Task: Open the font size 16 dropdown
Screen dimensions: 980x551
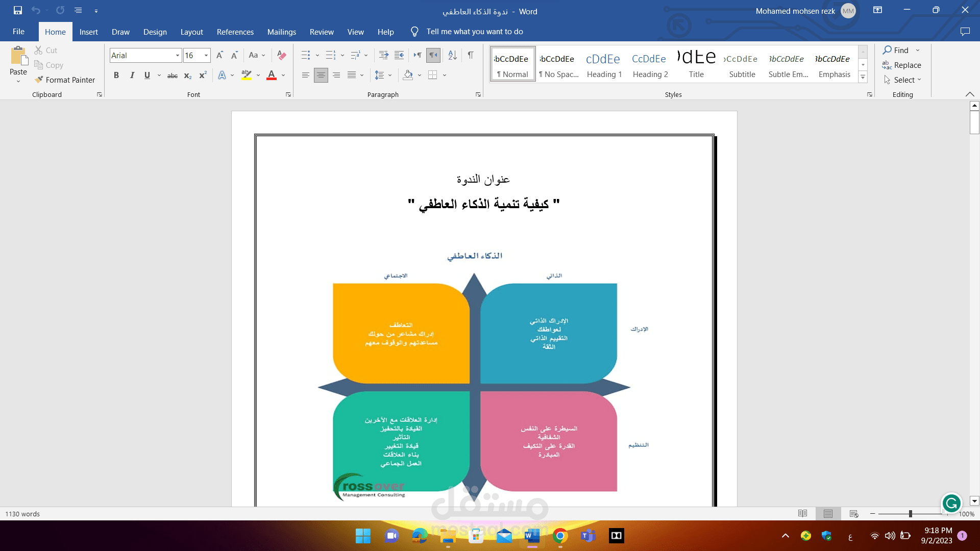Action: click(x=206, y=55)
